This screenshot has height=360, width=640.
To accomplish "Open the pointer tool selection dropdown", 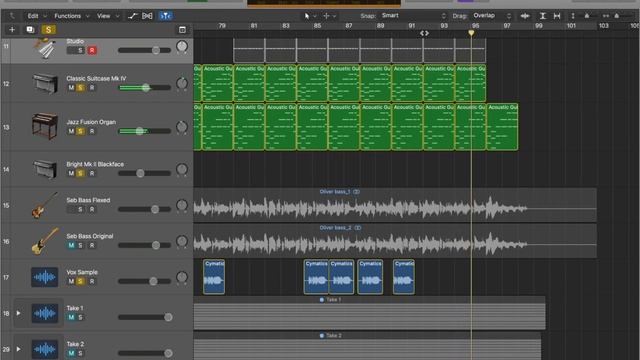I will tap(310, 16).
